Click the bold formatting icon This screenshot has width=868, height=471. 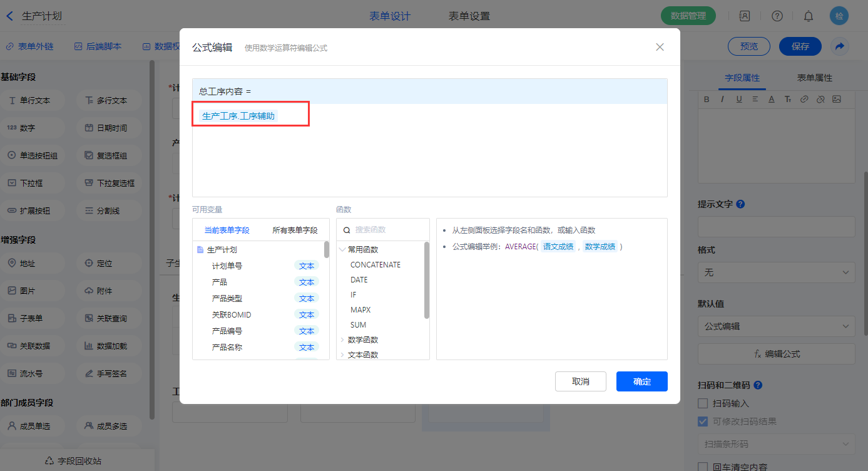(x=707, y=99)
